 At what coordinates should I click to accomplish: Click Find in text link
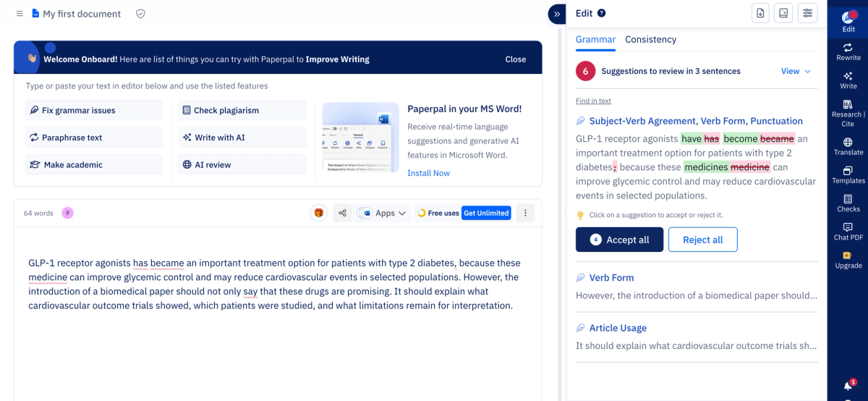pyautogui.click(x=593, y=101)
